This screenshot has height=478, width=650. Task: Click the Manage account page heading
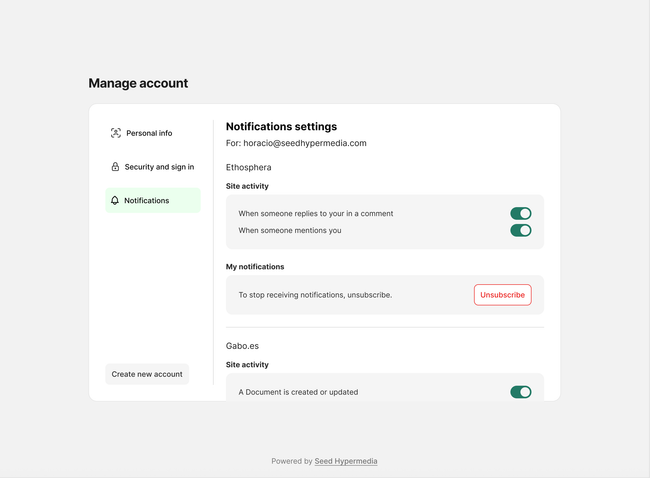(138, 83)
